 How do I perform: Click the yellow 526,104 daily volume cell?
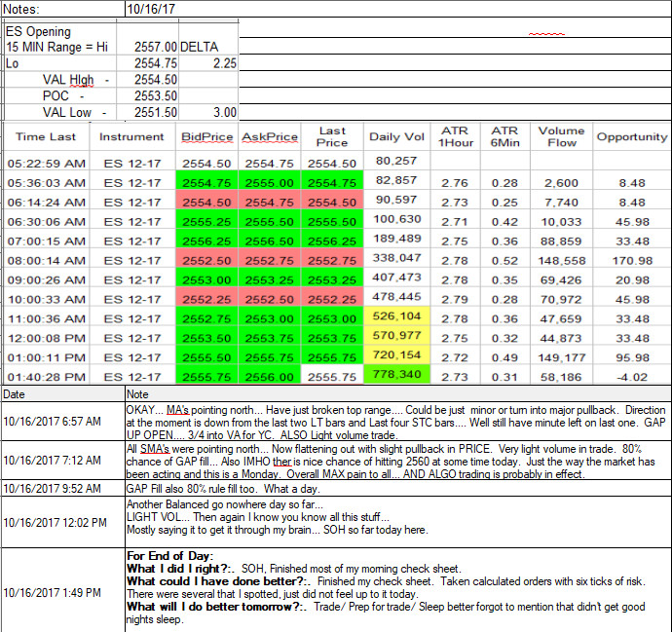tap(396, 316)
